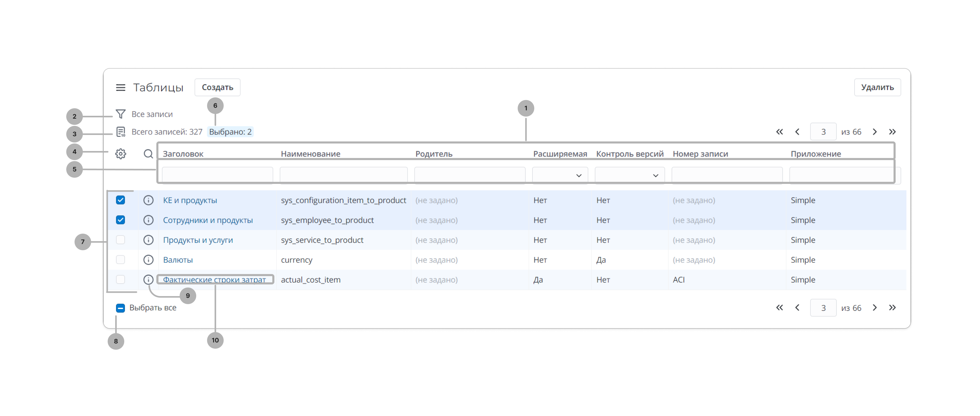Click the filter funnel icon
Screen dimensions: 980x416
pyautogui.click(x=121, y=114)
